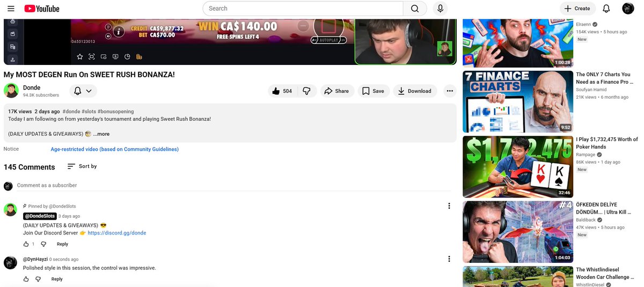The height and width of the screenshot is (287, 644).
Task: Click the @DynHayzi username
Action: (35, 260)
